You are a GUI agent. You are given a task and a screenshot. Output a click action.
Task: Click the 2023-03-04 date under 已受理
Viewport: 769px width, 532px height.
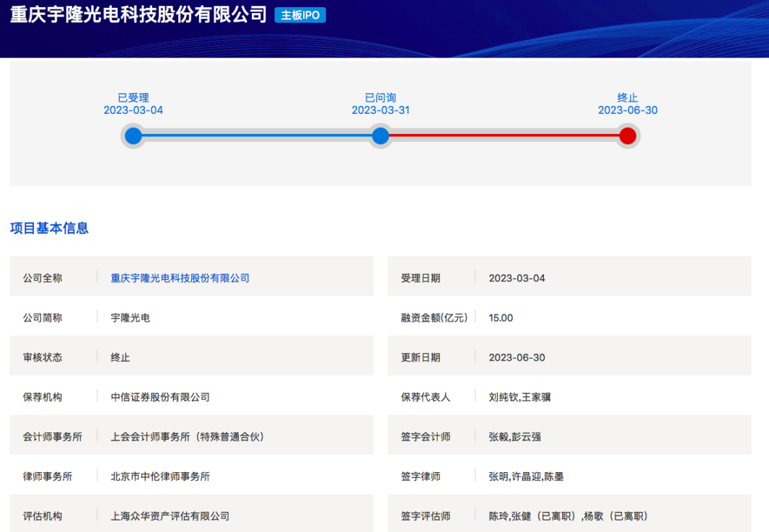(133, 110)
